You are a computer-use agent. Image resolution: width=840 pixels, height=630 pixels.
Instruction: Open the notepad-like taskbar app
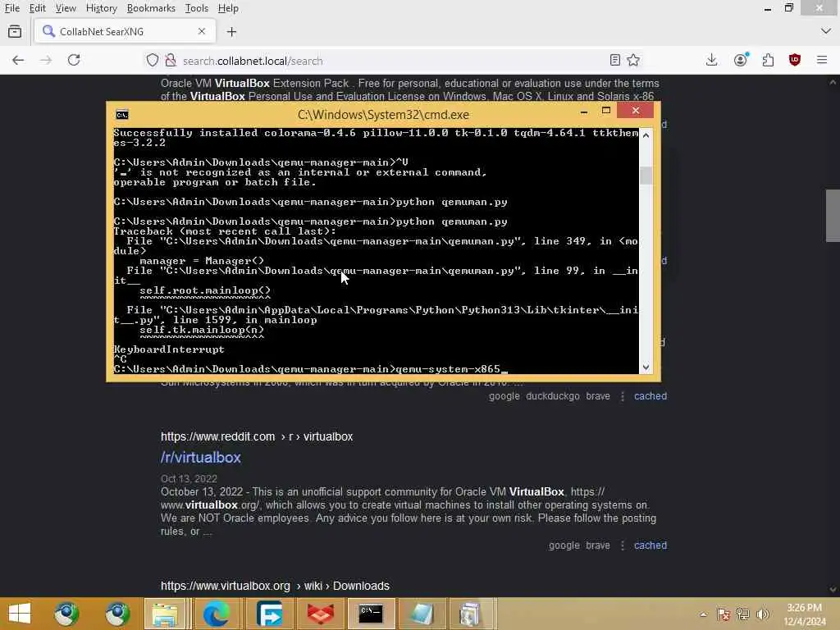pyautogui.click(x=422, y=614)
